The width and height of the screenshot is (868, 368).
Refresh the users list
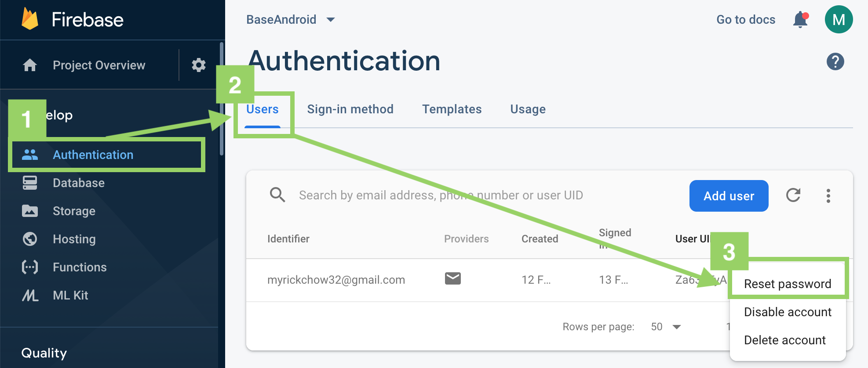pos(793,196)
